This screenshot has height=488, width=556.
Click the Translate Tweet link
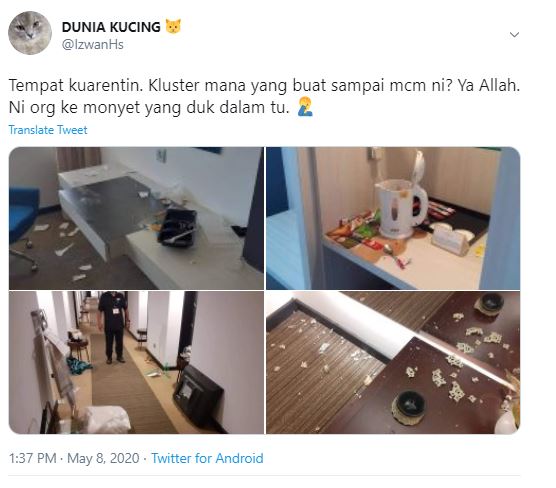click(48, 130)
